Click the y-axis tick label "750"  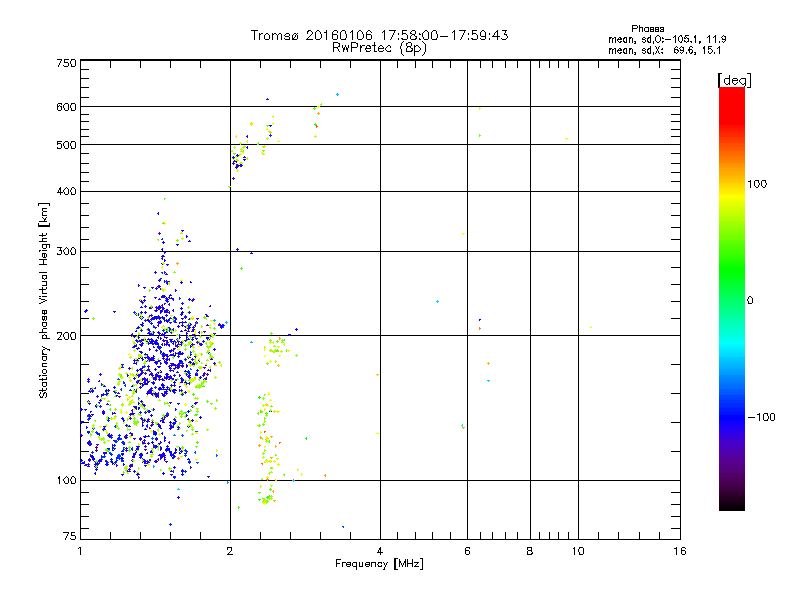(66, 63)
